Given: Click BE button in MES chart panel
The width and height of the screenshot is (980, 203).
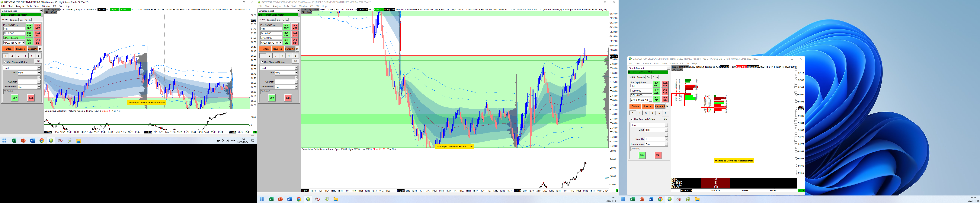Looking at the screenshot, I should tap(295, 61).
